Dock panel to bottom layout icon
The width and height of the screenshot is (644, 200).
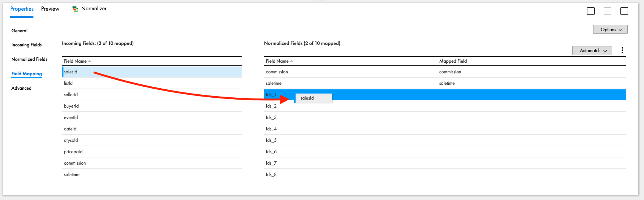pos(590,11)
